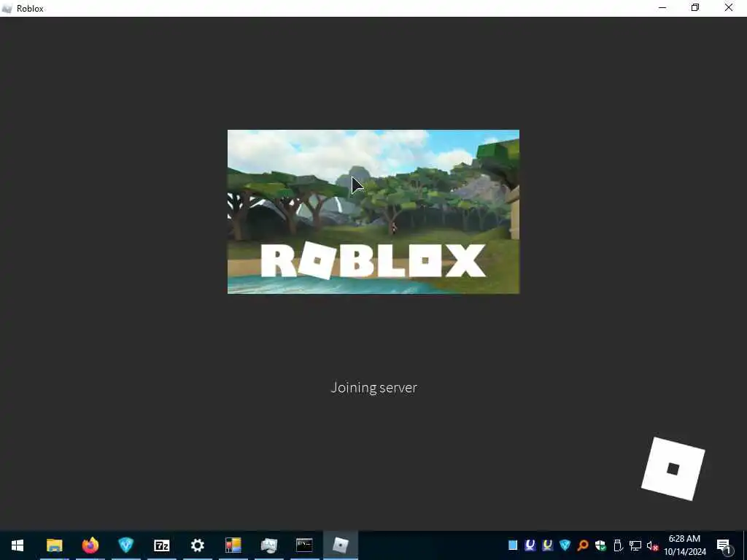Click the "Joining server" status text
The image size is (747, 560).
click(x=374, y=388)
